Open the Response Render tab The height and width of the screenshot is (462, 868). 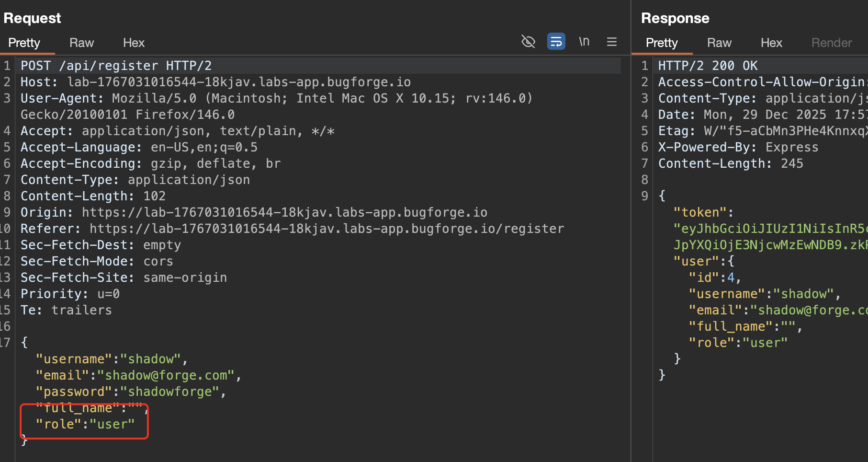click(x=831, y=43)
